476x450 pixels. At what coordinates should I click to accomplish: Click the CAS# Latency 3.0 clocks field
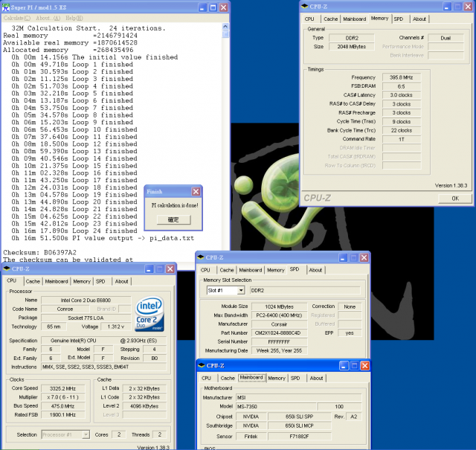402,95
